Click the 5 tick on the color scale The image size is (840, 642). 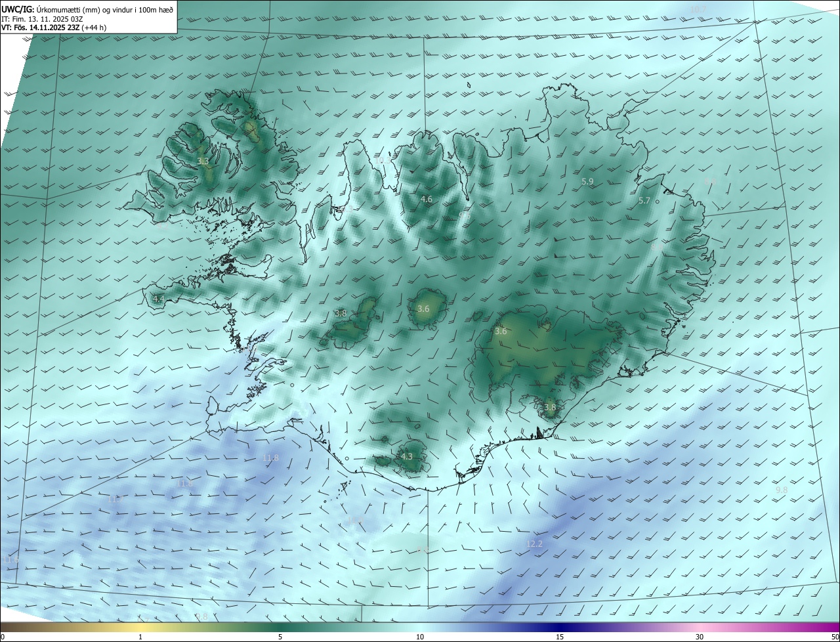click(x=280, y=637)
